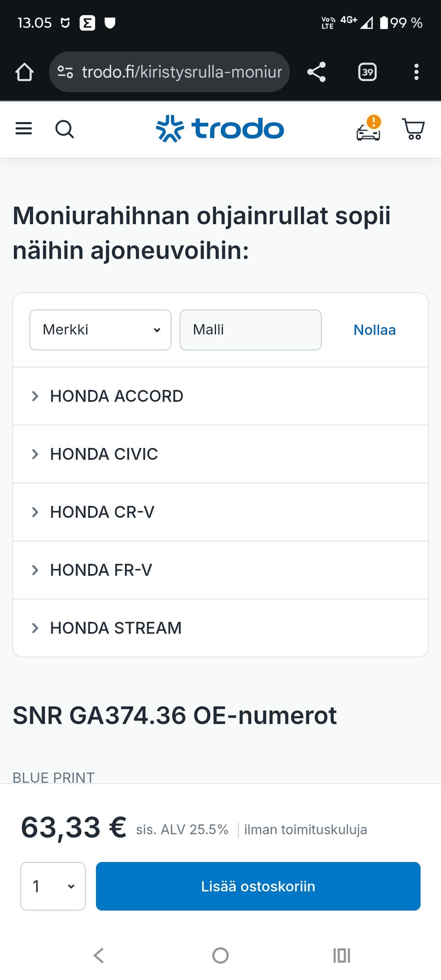Tap the address bar URL
441x980 pixels.
[x=181, y=72]
